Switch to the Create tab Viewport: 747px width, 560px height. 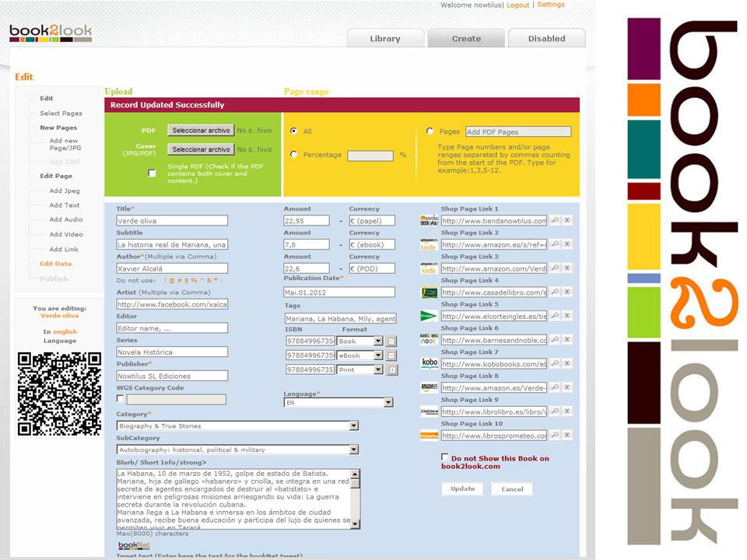(466, 38)
